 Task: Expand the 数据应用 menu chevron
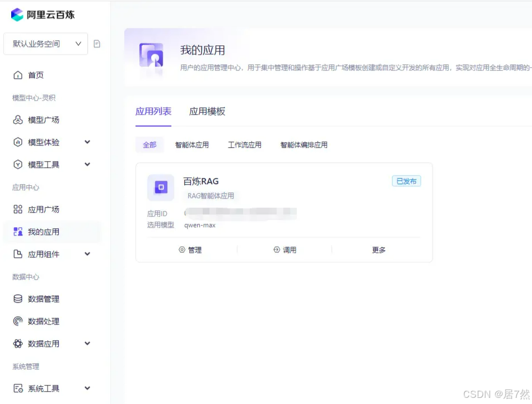point(87,344)
